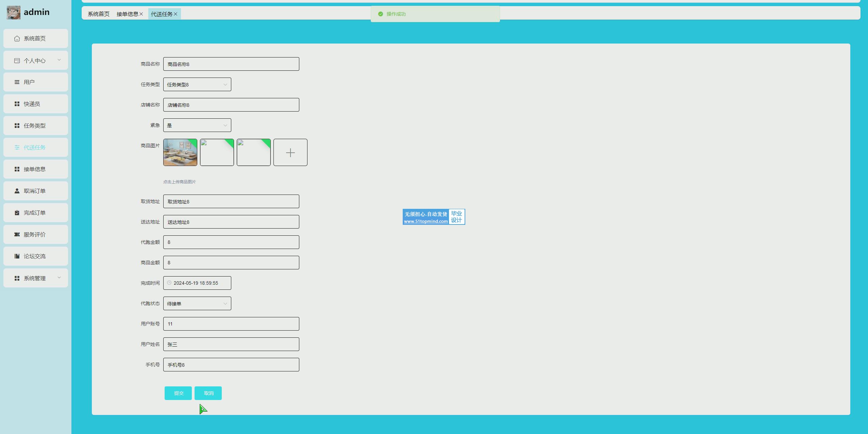
Task: Select the sofa product image thumbnail
Action: pyautogui.click(x=180, y=152)
